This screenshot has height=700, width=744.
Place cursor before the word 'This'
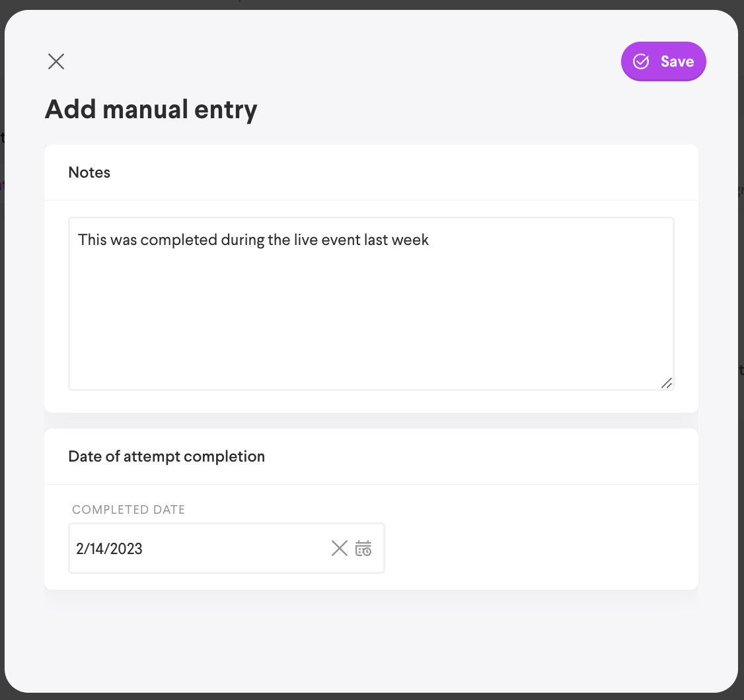click(x=78, y=240)
